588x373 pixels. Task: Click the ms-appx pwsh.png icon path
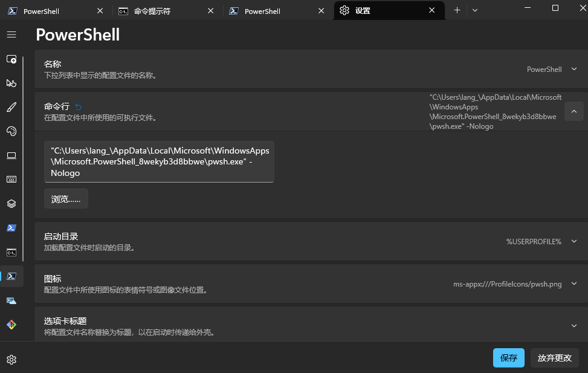pyautogui.click(x=508, y=284)
